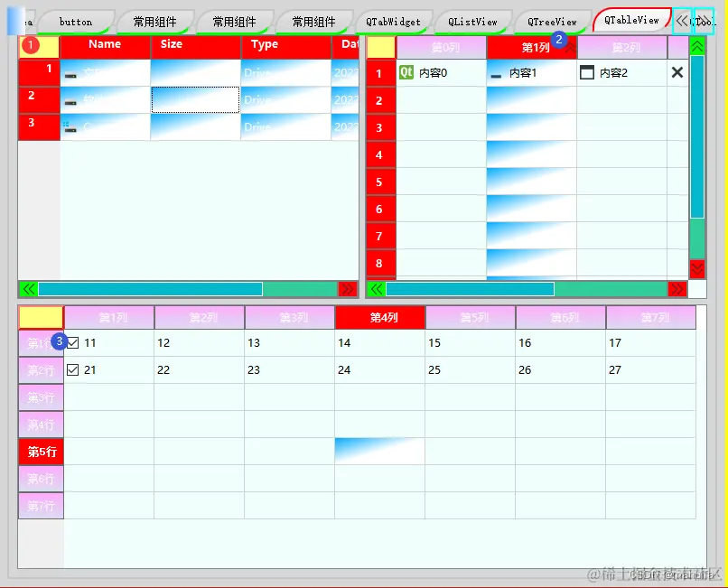
Task: Select the cell with value 25
Action: coord(471,369)
